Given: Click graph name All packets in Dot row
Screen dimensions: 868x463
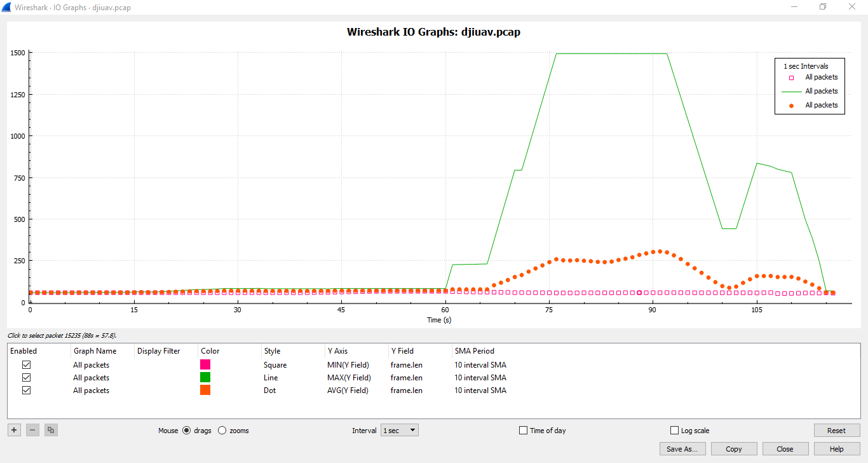Looking at the screenshot, I should (91, 390).
